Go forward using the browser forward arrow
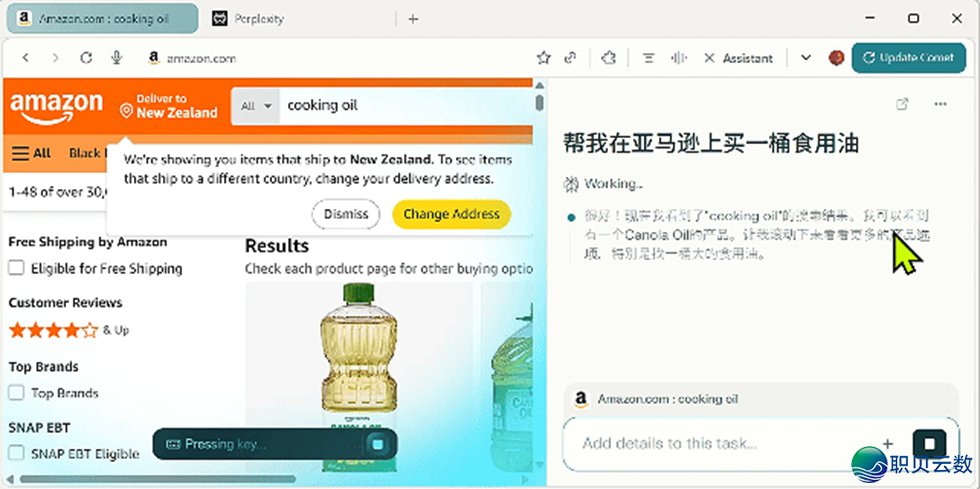Viewport: 980px width, 489px height. pos(56,58)
